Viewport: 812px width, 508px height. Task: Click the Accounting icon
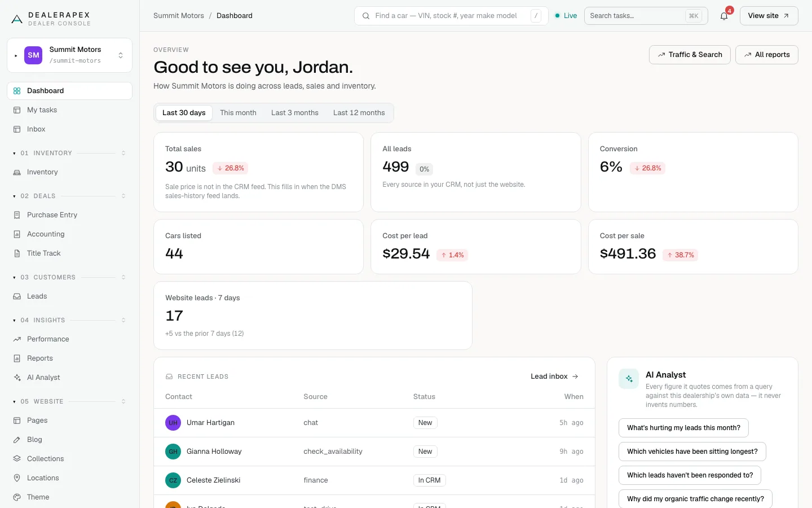(17, 234)
